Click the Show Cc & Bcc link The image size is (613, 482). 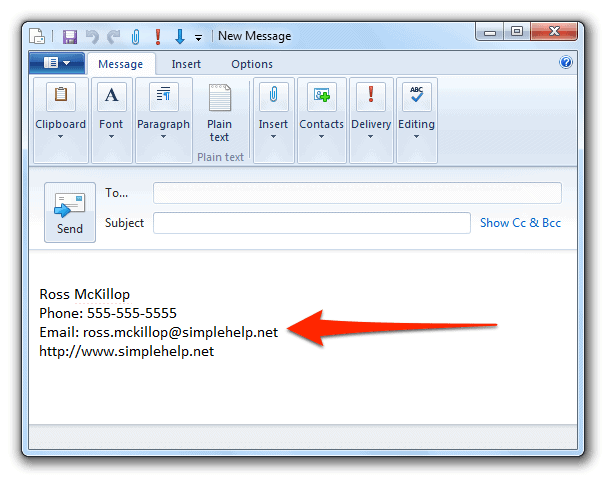pyautogui.click(x=520, y=223)
